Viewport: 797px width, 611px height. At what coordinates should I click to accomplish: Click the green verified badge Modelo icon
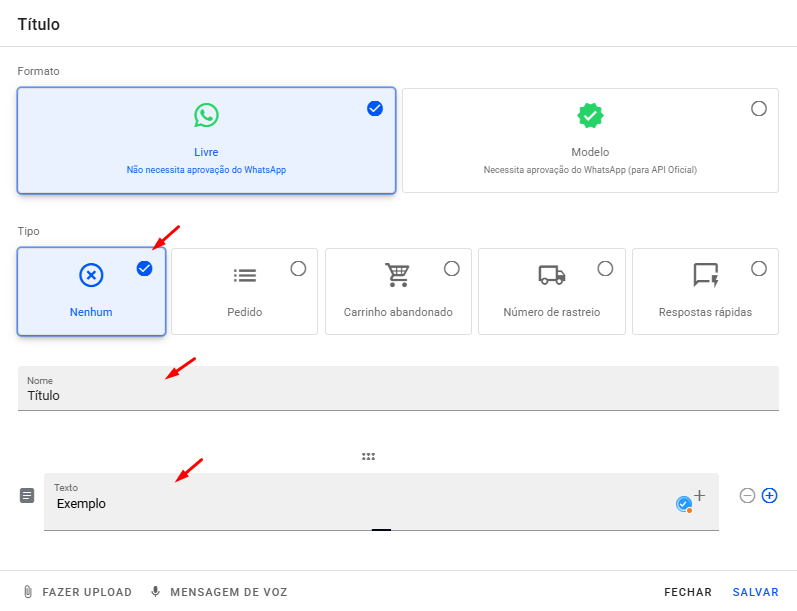click(590, 115)
